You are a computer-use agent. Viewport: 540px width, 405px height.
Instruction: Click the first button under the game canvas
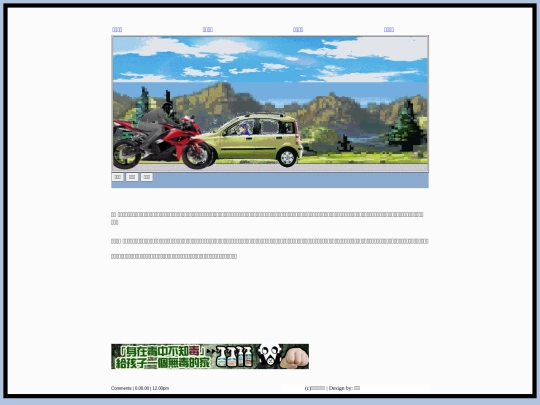(117, 177)
